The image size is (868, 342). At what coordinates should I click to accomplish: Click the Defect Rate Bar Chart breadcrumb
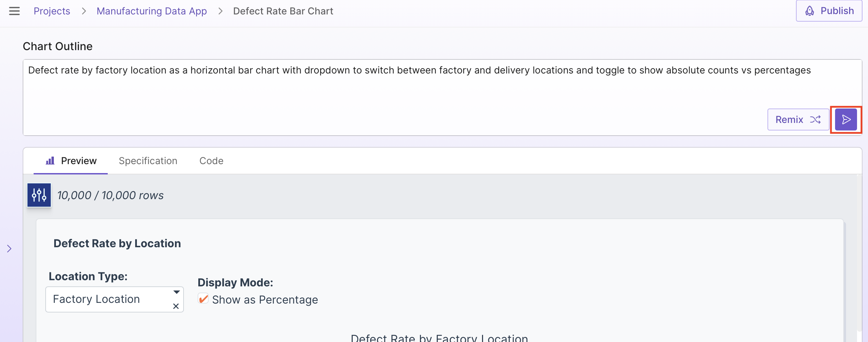click(x=283, y=11)
